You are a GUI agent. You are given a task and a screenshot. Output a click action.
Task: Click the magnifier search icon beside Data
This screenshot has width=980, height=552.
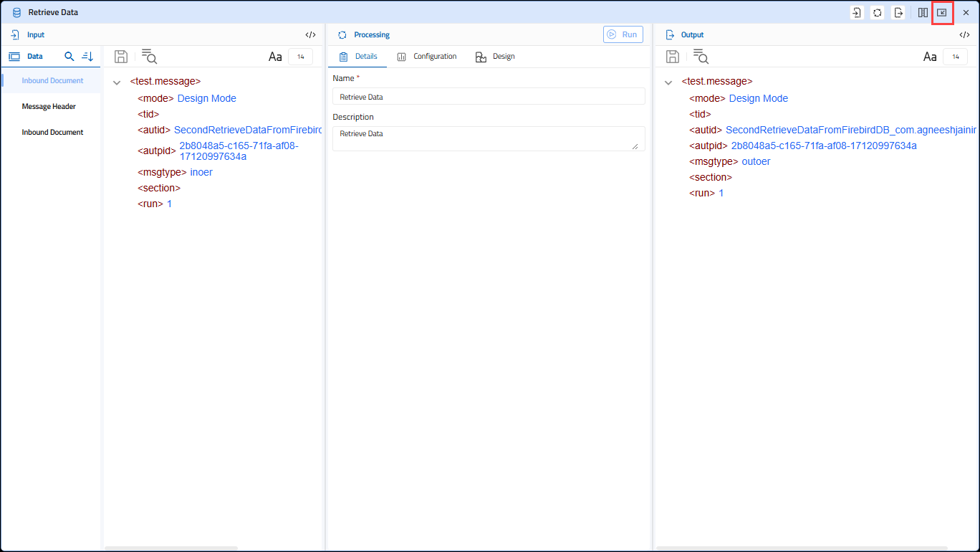pos(69,56)
